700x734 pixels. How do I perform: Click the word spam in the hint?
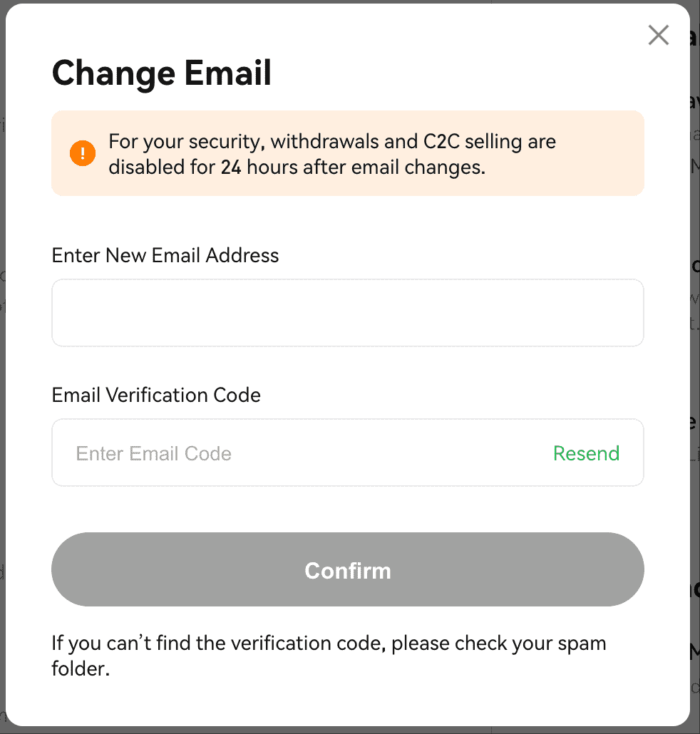(x=582, y=643)
